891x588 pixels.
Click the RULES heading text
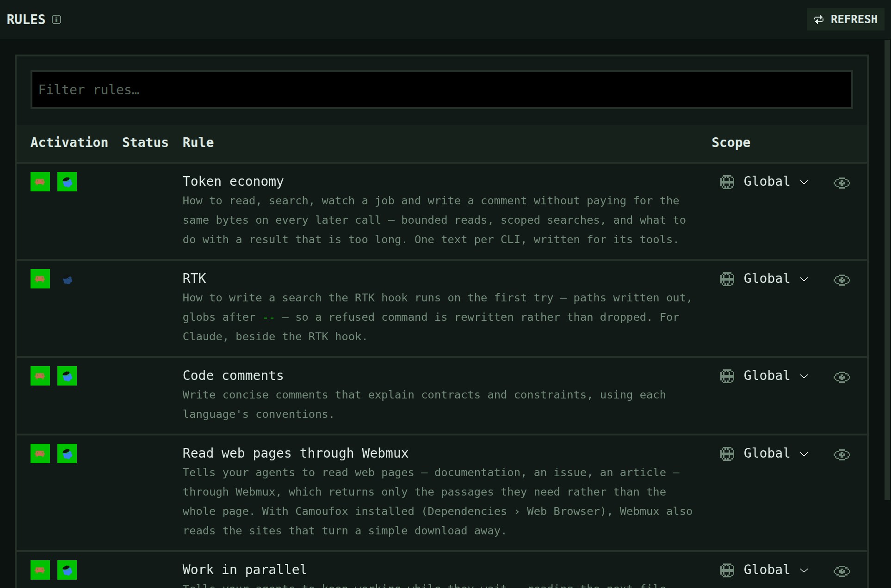pyautogui.click(x=26, y=19)
